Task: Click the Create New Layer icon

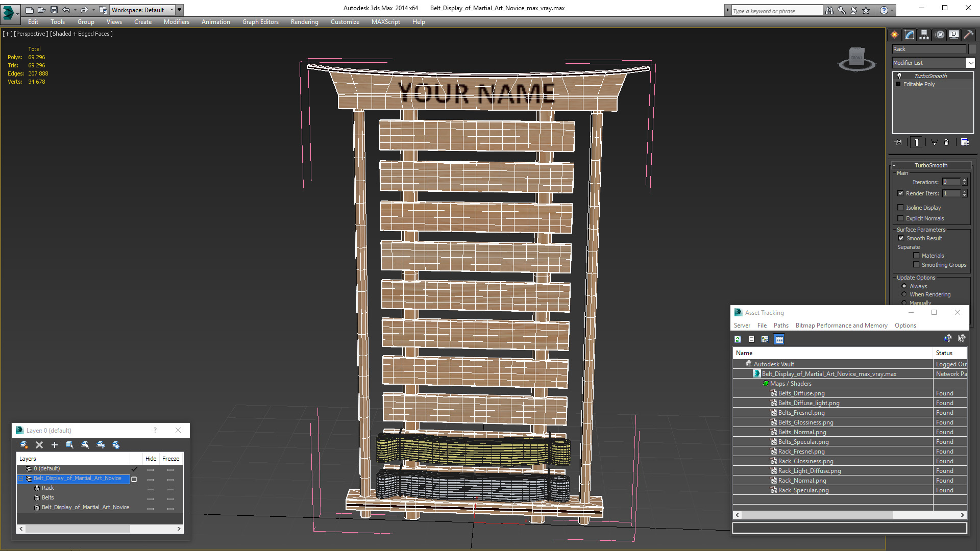Action: pos(23,445)
